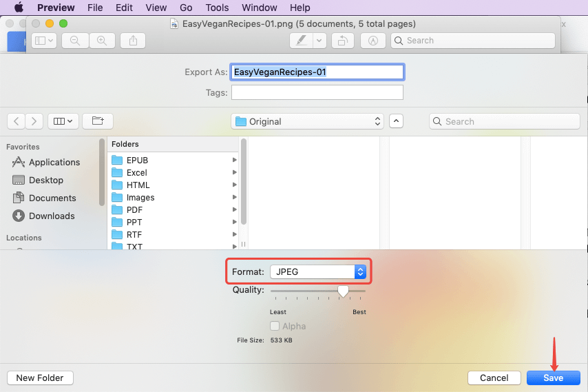Toggle the Alpha checkbox
The width and height of the screenshot is (588, 392).
point(275,326)
